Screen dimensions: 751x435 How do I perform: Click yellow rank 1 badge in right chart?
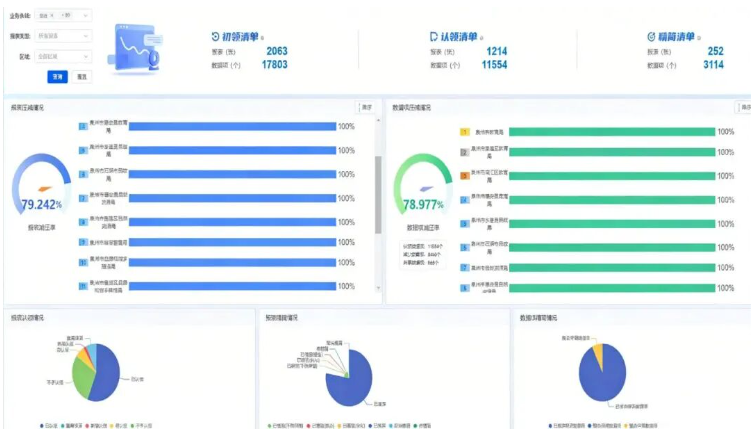coord(464,131)
